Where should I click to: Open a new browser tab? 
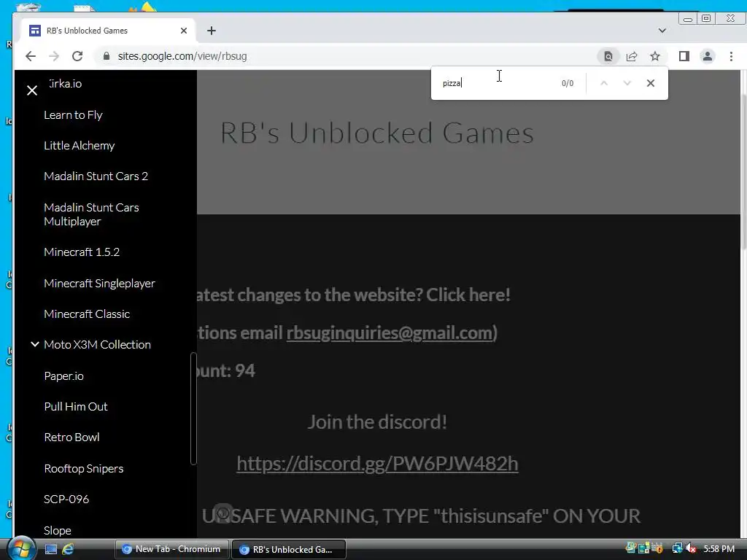(212, 31)
